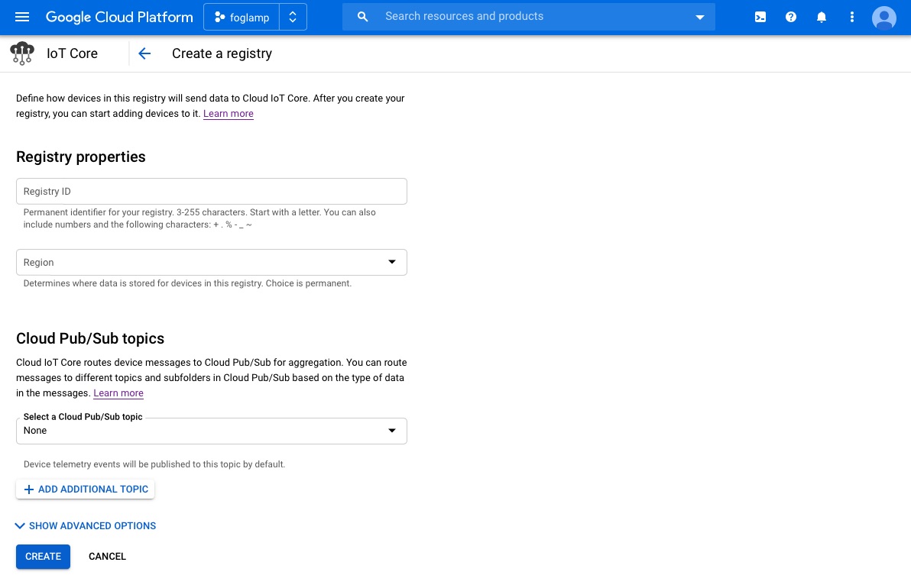Open the Cloud Pub/Sub topic dropdown

[x=211, y=431]
